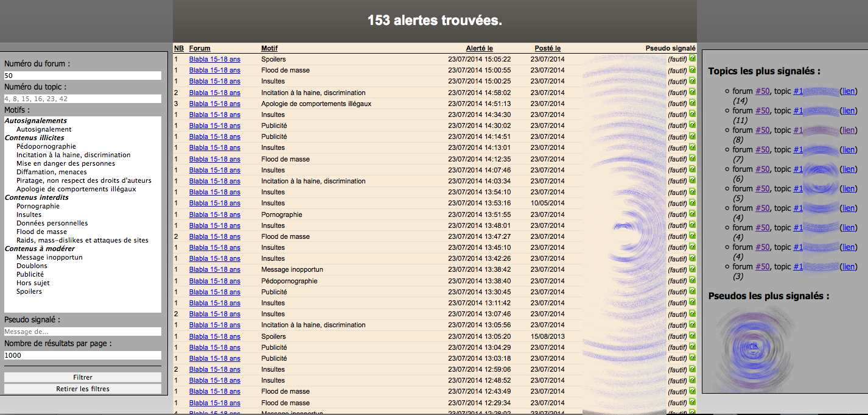The width and height of the screenshot is (868, 415).
Task: Click green question icon in 13:53:16 Insultes row
Action: [692, 203]
